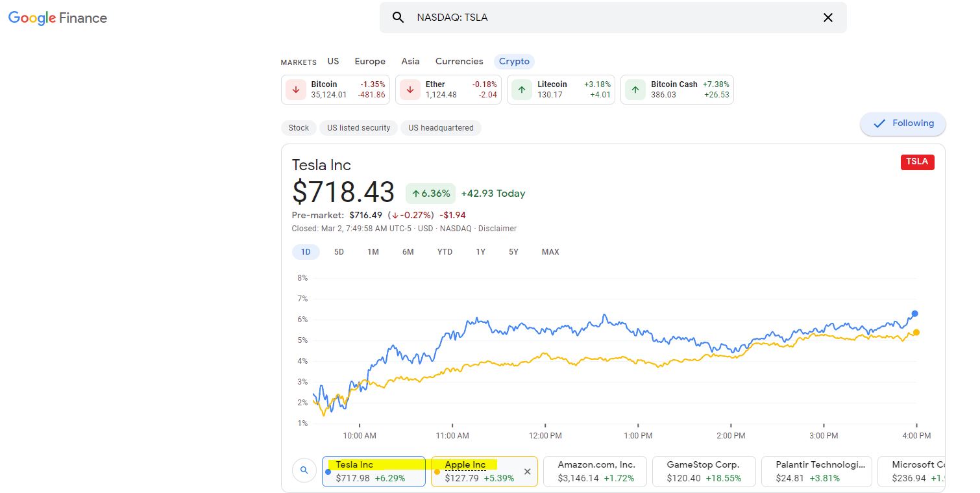
Task: Click the pre-market price $716.49
Action: click(x=366, y=215)
